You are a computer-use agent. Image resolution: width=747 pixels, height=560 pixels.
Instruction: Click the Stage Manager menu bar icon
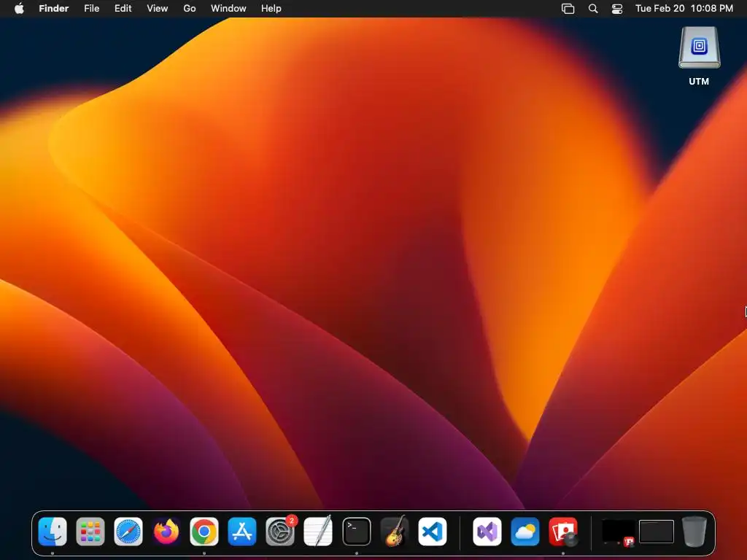click(x=568, y=9)
